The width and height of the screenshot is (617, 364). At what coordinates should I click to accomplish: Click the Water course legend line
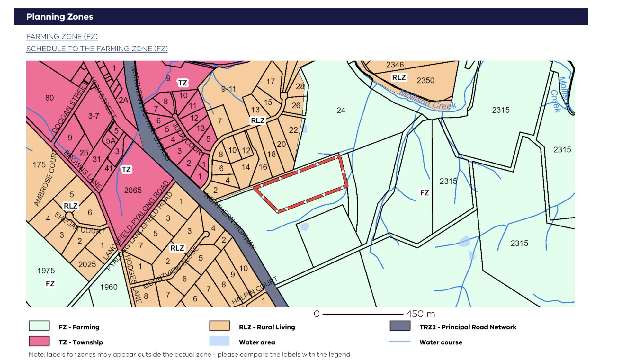(400, 341)
